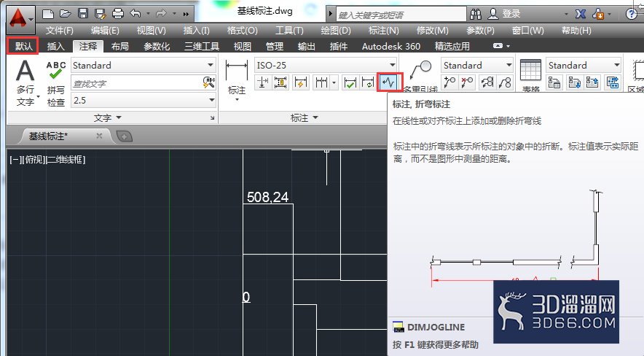Create a new drawing from quick access toolbar
The width and height of the screenshot is (644, 356).
click(x=48, y=14)
